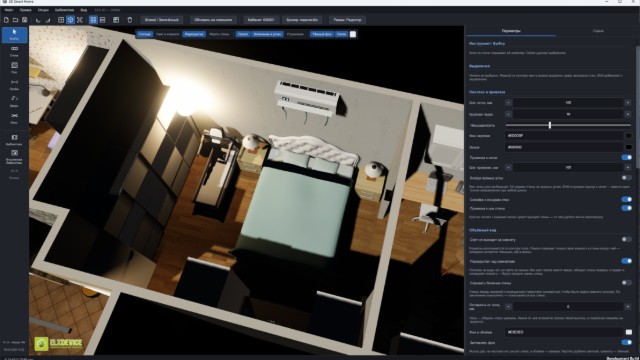Delete selection with the trash icon

(x=130, y=20)
